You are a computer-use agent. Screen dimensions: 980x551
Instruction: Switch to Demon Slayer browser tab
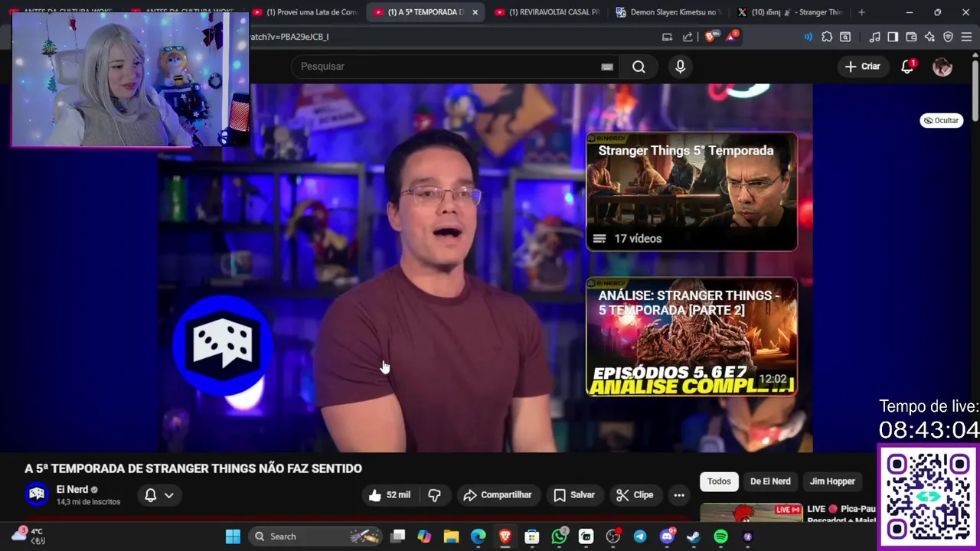click(x=668, y=12)
